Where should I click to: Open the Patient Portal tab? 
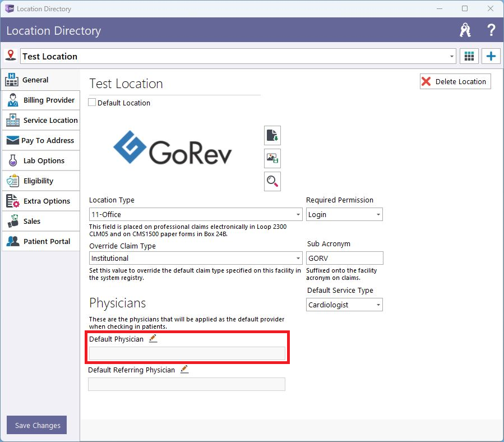41,241
